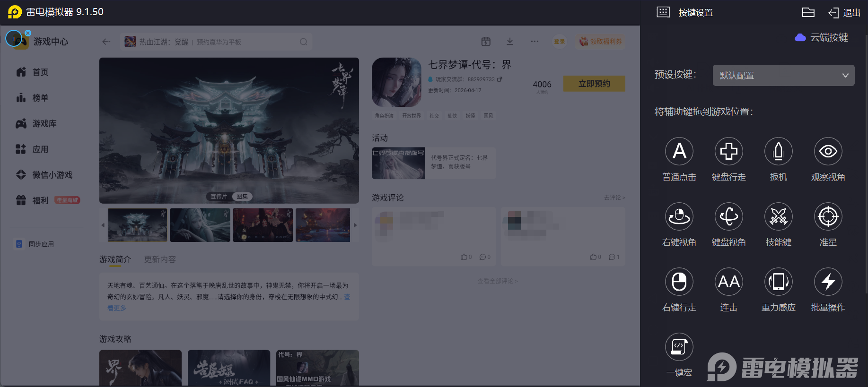Select the 观察视角 eye view icon
This screenshot has width=868, height=387.
tap(828, 151)
